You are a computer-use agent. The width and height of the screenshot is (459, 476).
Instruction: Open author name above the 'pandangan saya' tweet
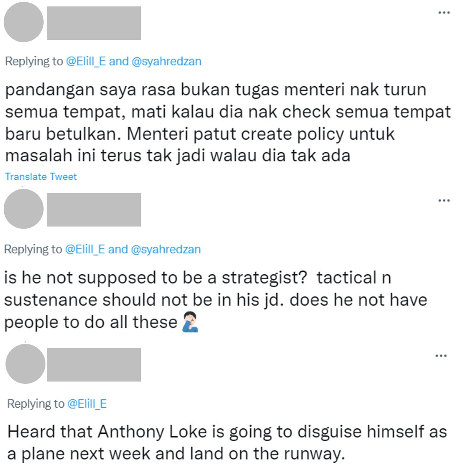pos(94,23)
